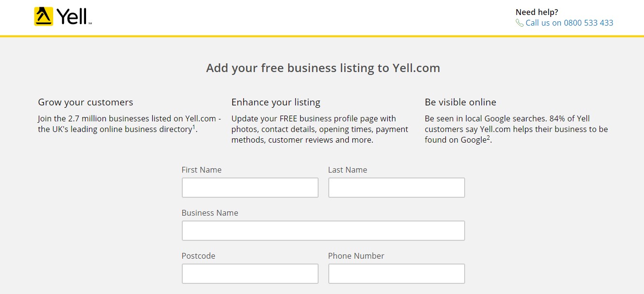Click the Grow your customers heading

click(x=86, y=102)
